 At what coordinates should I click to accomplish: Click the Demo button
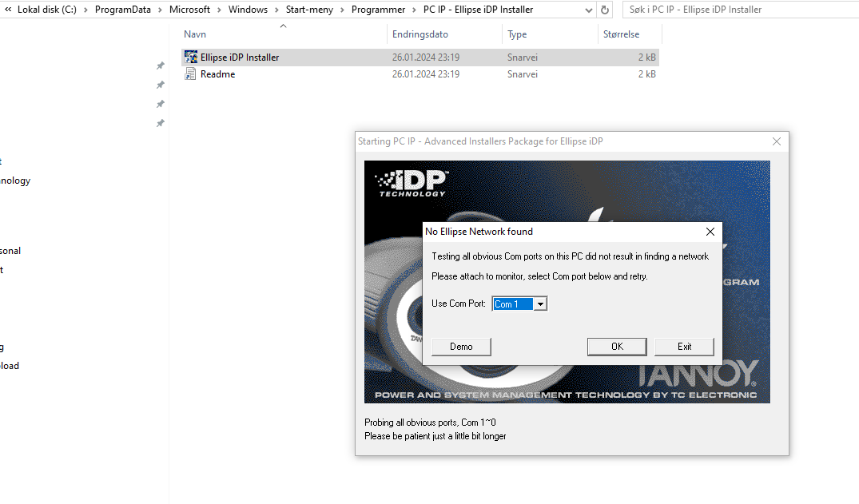(x=461, y=347)
